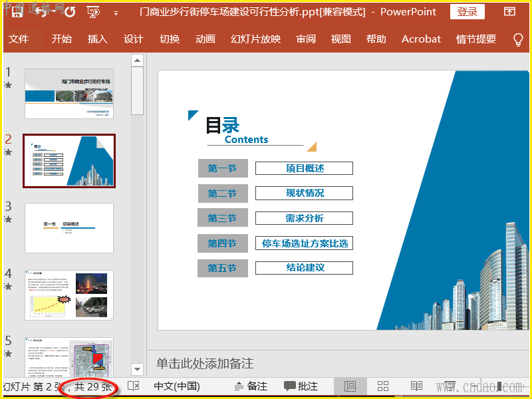Select slide 1 thumbnail
The image size is (532, 399).
tap(69, 94)
